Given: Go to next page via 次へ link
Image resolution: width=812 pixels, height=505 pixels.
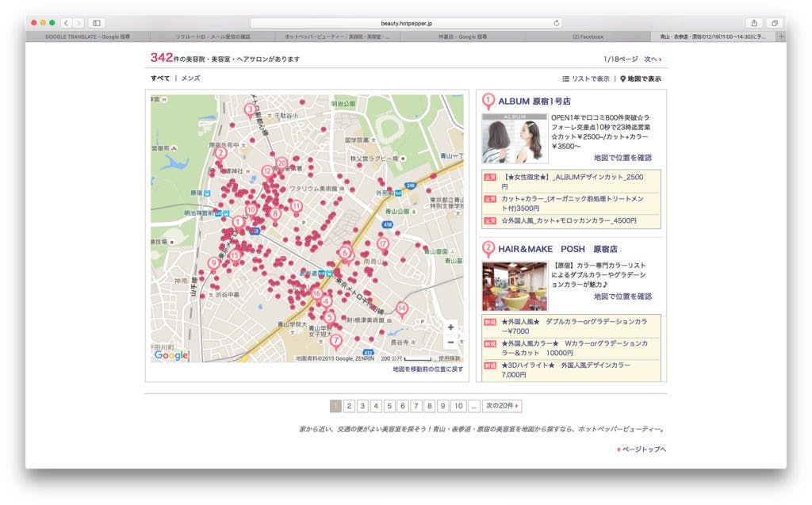Looking at the screenshot, I should coord(653,59).
